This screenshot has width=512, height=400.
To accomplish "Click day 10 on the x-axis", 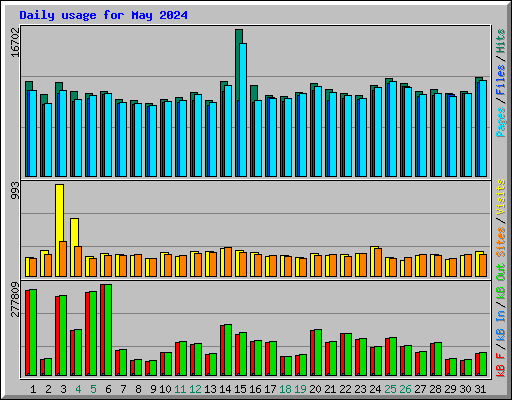I will click(x=165, y=389).
